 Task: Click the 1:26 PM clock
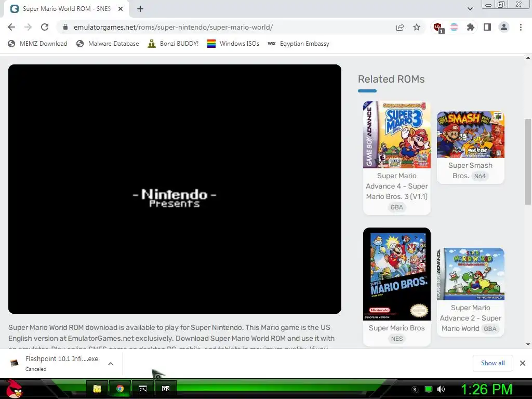[x=486, y=389]
